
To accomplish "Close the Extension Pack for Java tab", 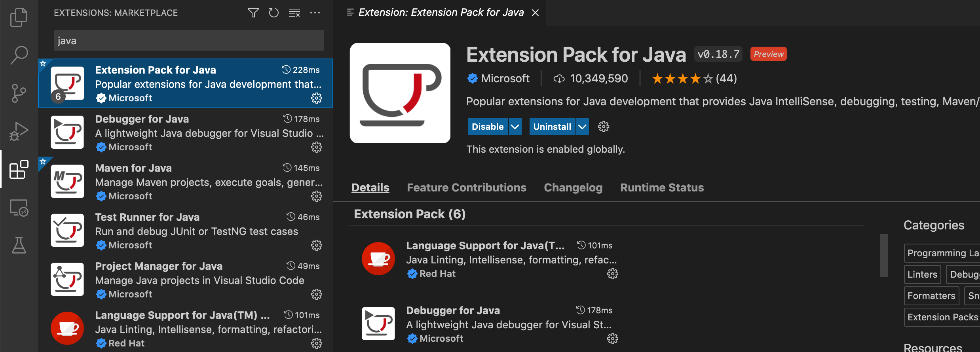I will point(535,13).
